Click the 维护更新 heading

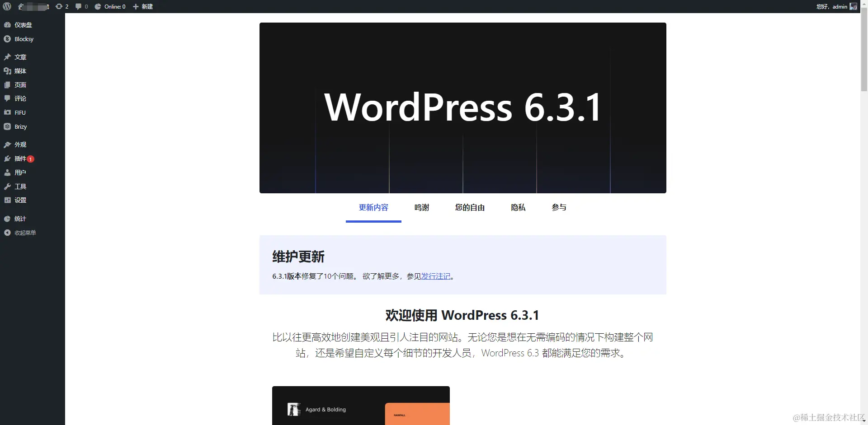pyautogui.click(x=298, y=257)
